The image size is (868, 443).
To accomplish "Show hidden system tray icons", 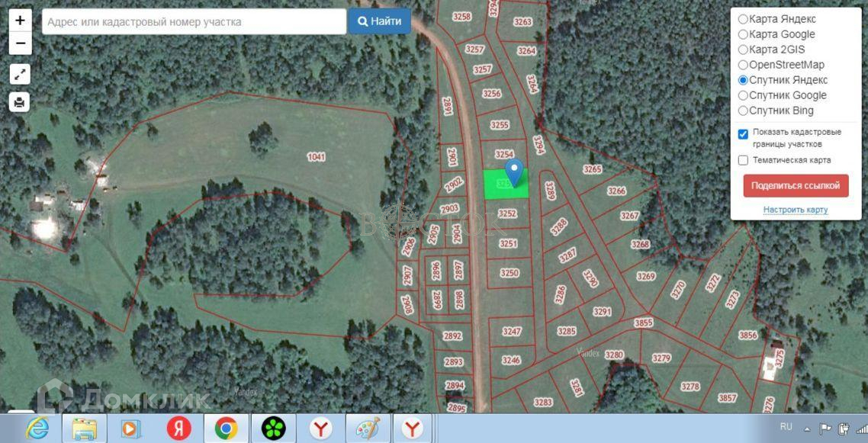I will (x=808, y=429).
